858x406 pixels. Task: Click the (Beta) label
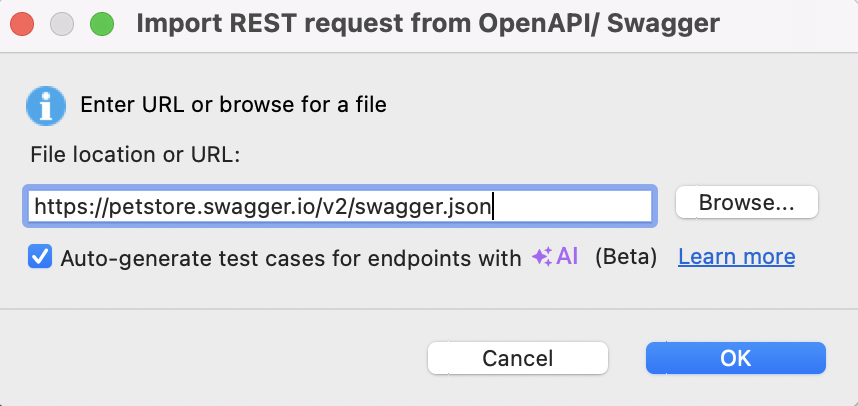click(x=625, y=257)
